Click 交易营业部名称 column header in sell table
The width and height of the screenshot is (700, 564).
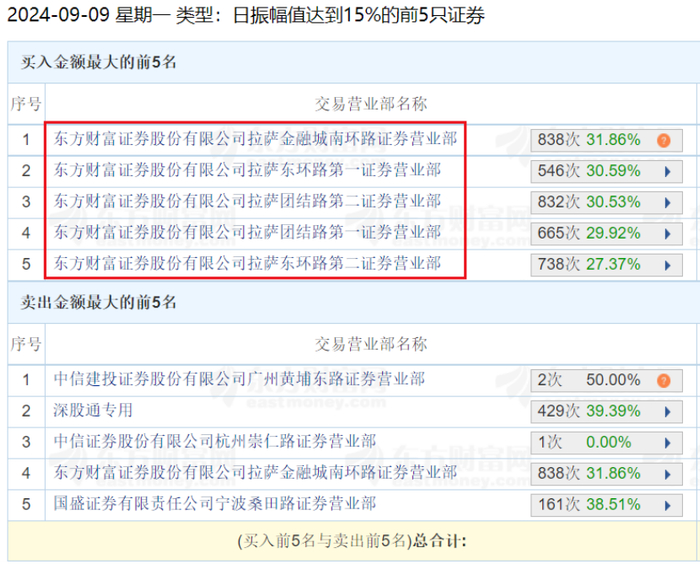[x=371, y=344]
